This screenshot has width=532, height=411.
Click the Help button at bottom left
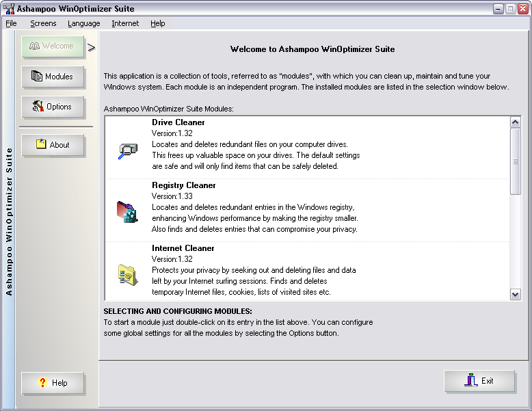tap(53, 383)
